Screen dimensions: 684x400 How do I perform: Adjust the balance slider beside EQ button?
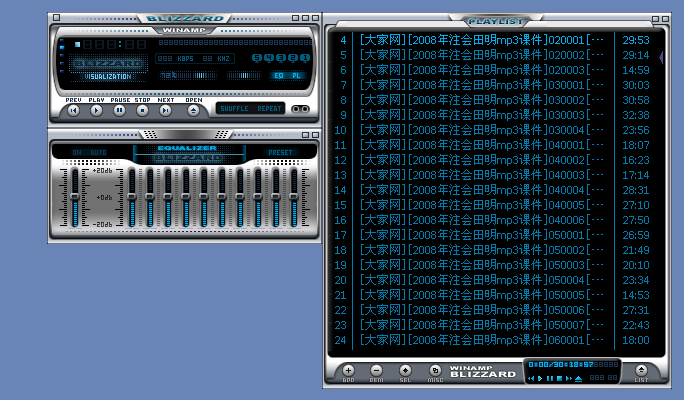coord(243,76)
